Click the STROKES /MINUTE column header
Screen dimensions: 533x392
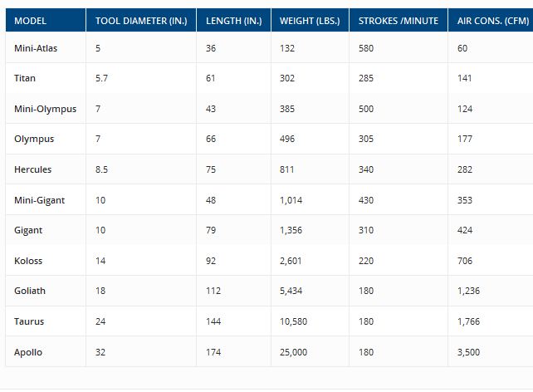399,20
